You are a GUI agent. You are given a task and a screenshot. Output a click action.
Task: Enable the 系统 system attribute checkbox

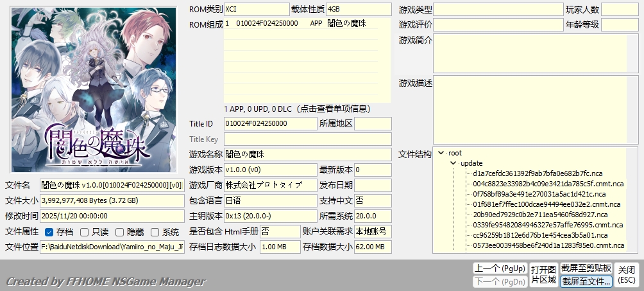(155, 232)
